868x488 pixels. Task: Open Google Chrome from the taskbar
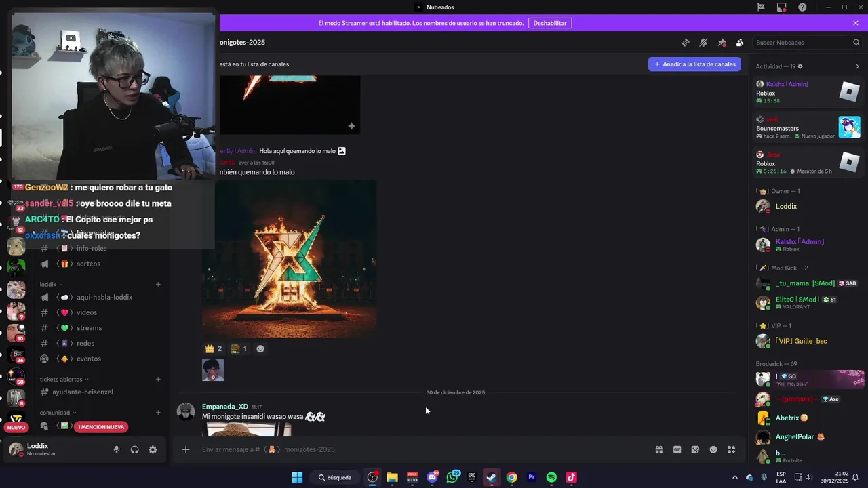(511, 477)
